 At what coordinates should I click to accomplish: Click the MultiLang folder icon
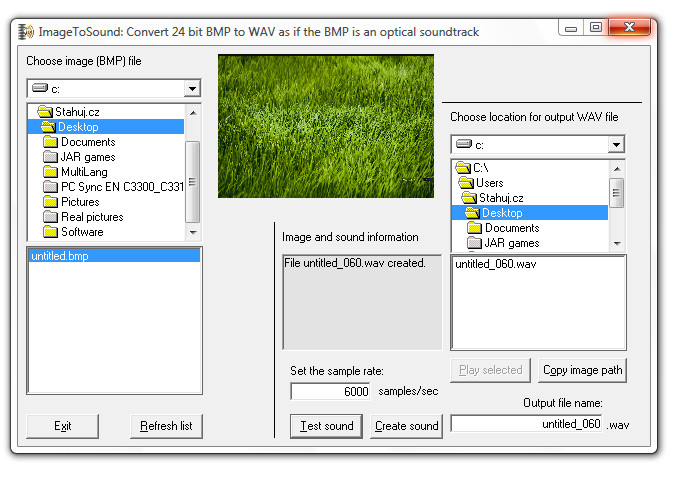50,172
